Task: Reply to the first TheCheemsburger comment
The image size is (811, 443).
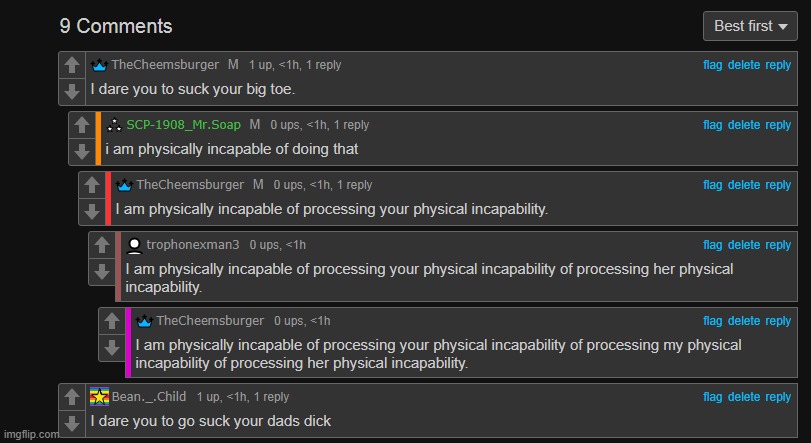Action: (x=778, y=65)
